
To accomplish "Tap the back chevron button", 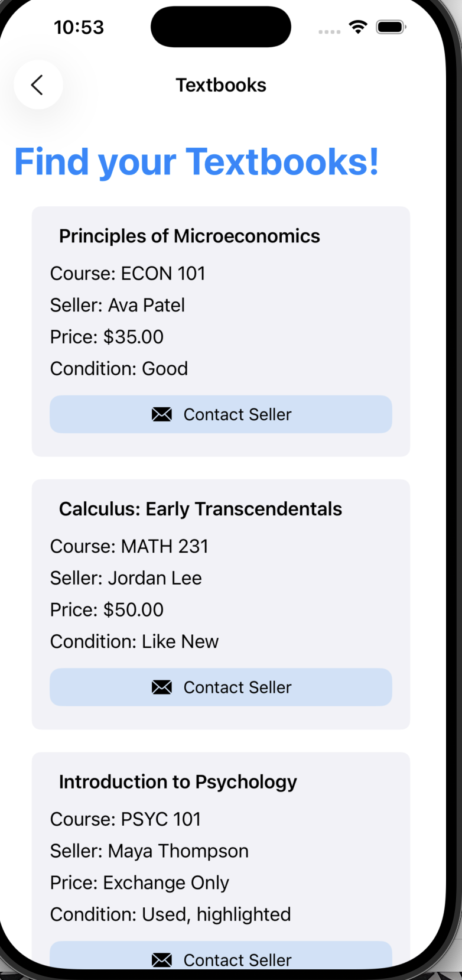I will pyautogui.click(x=38, y=85).
